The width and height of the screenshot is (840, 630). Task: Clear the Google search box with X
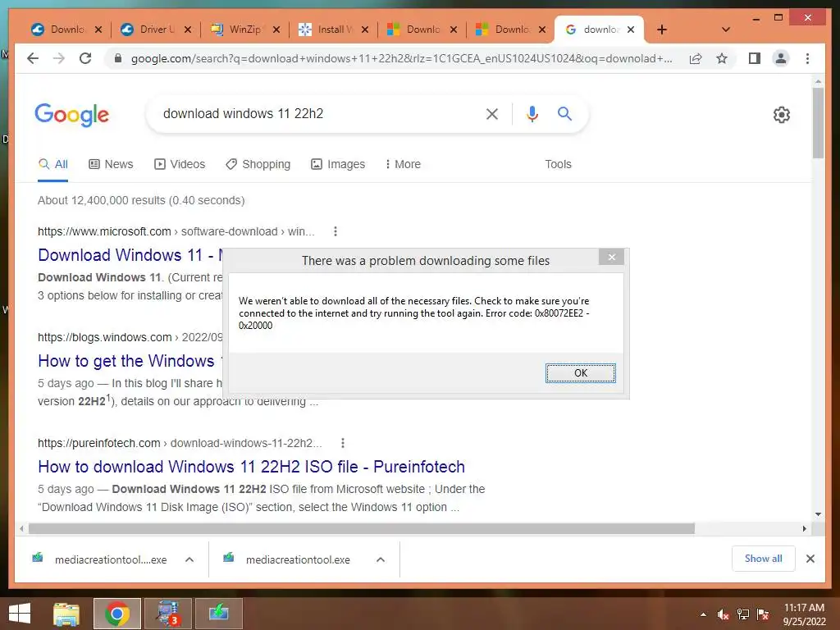coord(492,113)
